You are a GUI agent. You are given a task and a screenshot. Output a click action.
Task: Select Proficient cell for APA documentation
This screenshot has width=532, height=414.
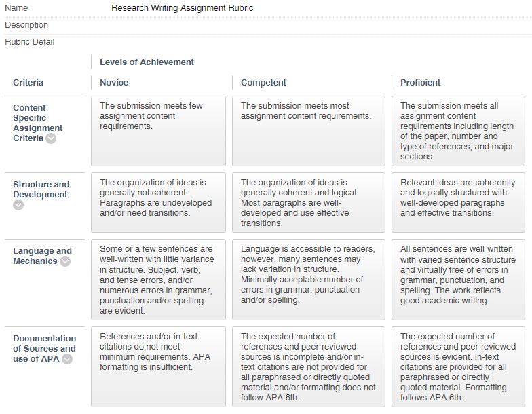pos(458,366)
